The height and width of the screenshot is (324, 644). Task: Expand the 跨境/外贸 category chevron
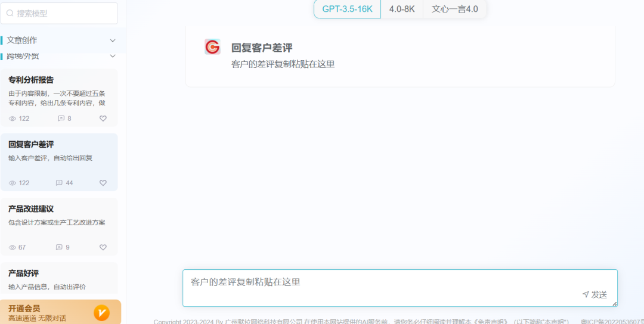coord(113,56)
